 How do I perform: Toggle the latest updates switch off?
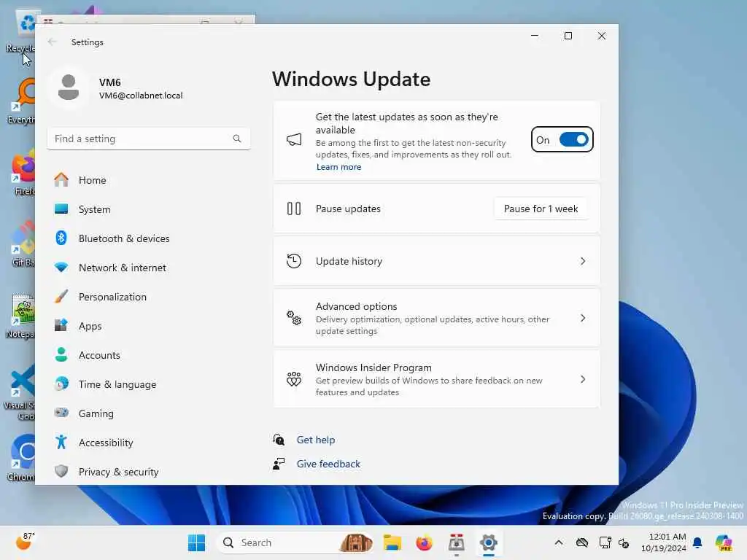tap(573, 139)
